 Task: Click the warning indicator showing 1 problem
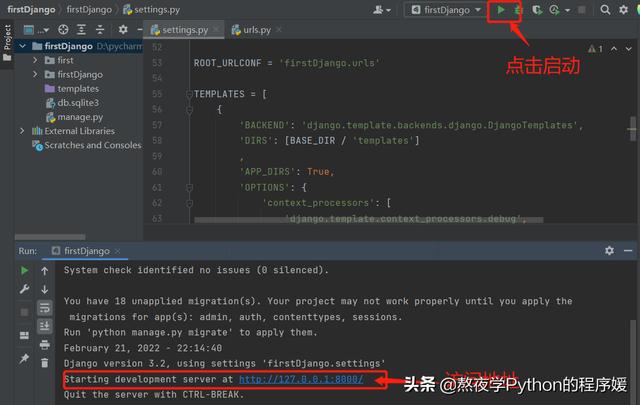[595, 49]
